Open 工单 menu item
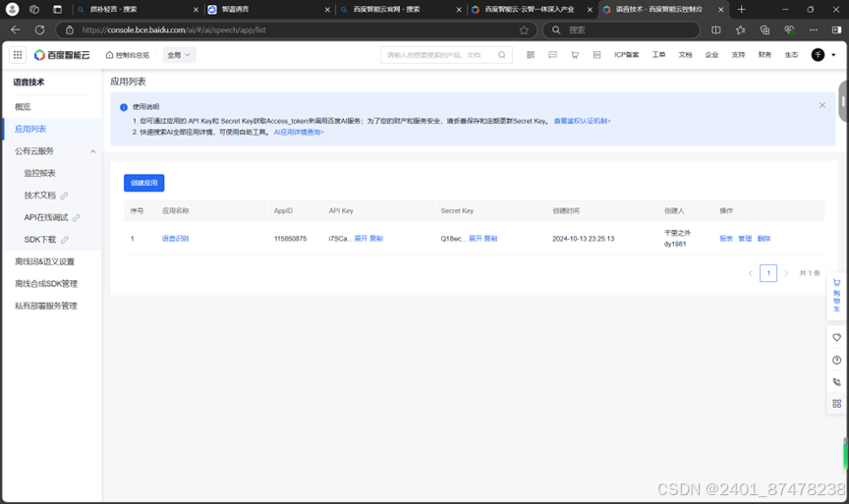 coord(658,55)
